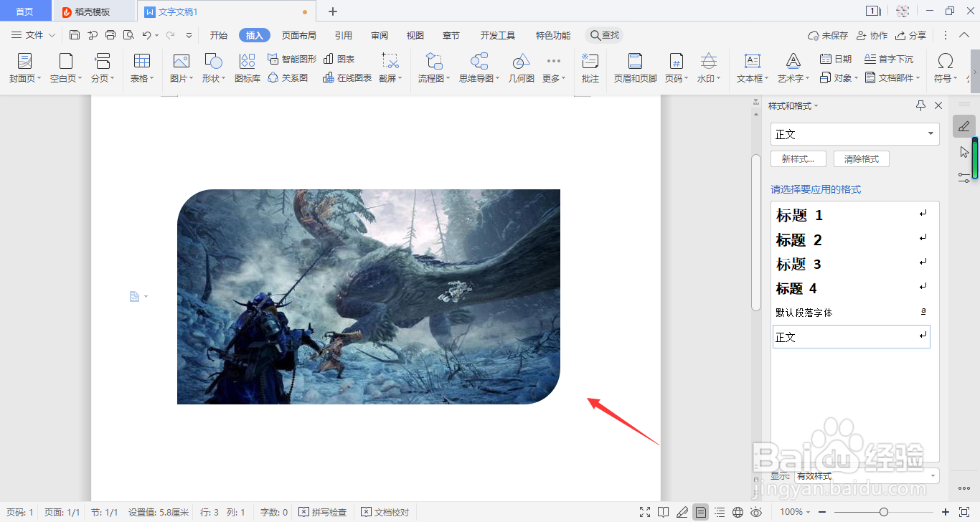Open Header and Footer (页眉和页脚)
The image size is (980, 522).
pos(636,68)
